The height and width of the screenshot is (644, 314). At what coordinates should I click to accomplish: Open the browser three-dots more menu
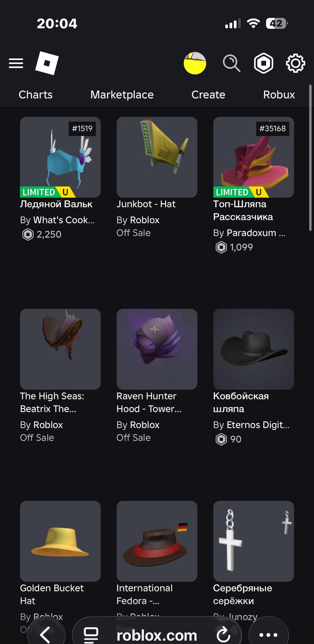coord(268,635)
